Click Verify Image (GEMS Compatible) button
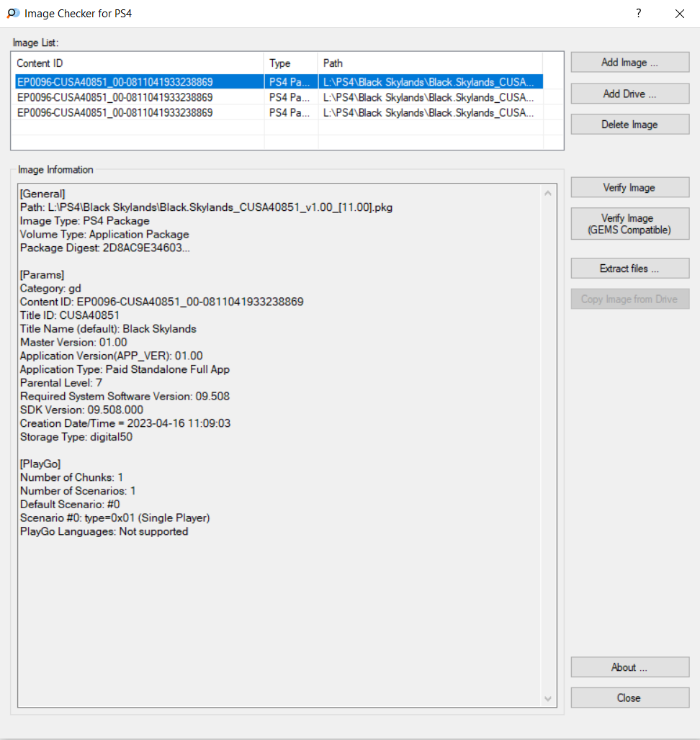700x740 pixels. click(x=629, y=224)
